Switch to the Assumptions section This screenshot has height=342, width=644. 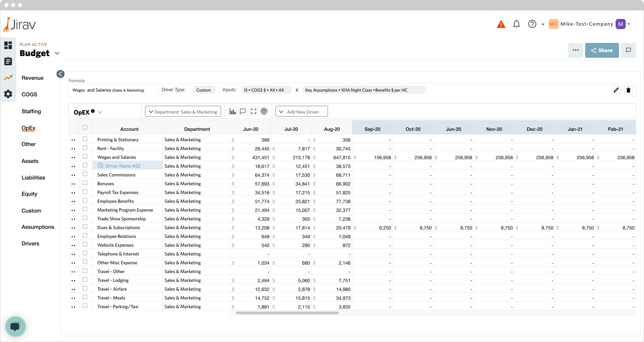tap(38, 227)
